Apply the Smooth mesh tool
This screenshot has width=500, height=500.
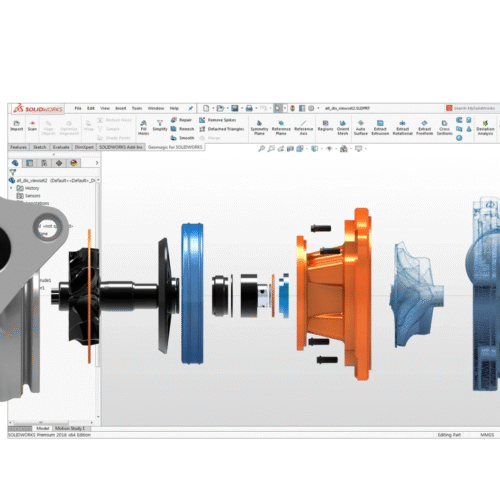(x=182, y=138)
